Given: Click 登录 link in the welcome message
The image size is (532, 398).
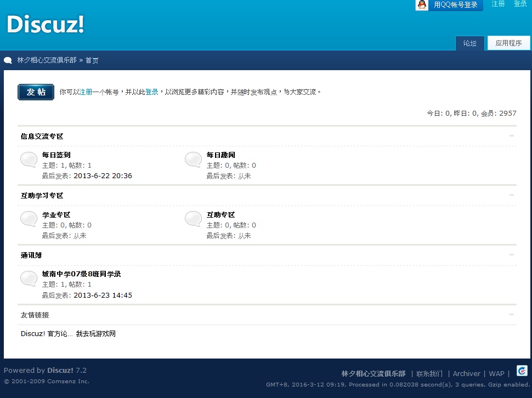Looking at the screenshot, I should (152, 92).
